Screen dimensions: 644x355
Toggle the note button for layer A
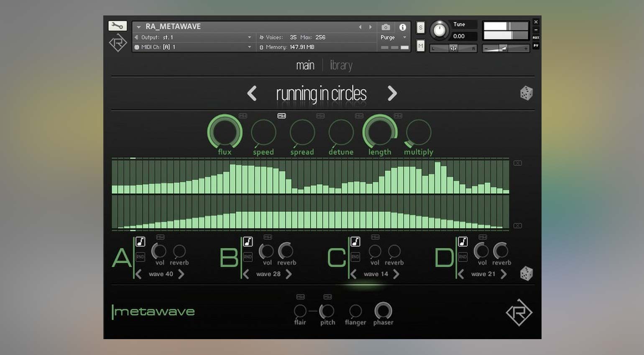(x=141, y=241)
